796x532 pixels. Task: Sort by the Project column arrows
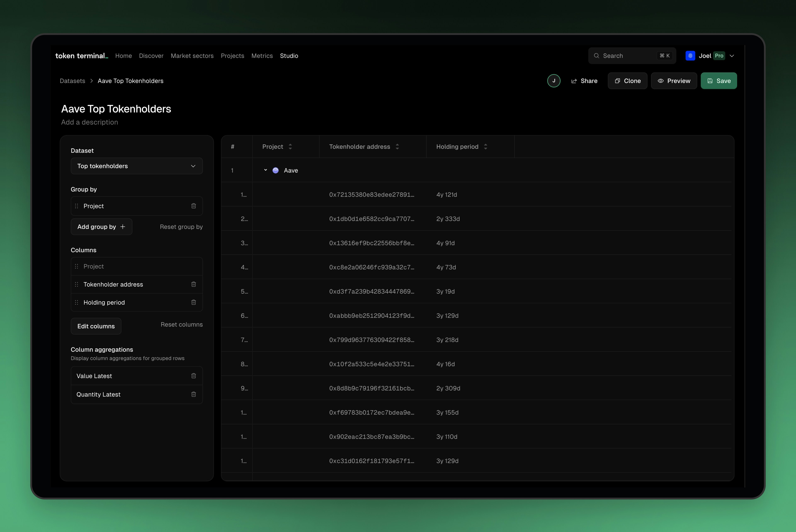(x=290, y=147)
